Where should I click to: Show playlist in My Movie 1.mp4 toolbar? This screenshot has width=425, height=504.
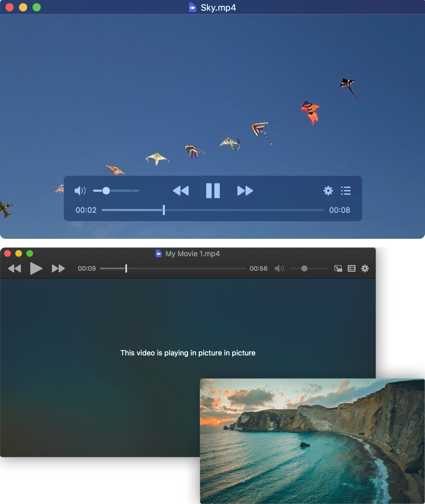tap(352, 268)
